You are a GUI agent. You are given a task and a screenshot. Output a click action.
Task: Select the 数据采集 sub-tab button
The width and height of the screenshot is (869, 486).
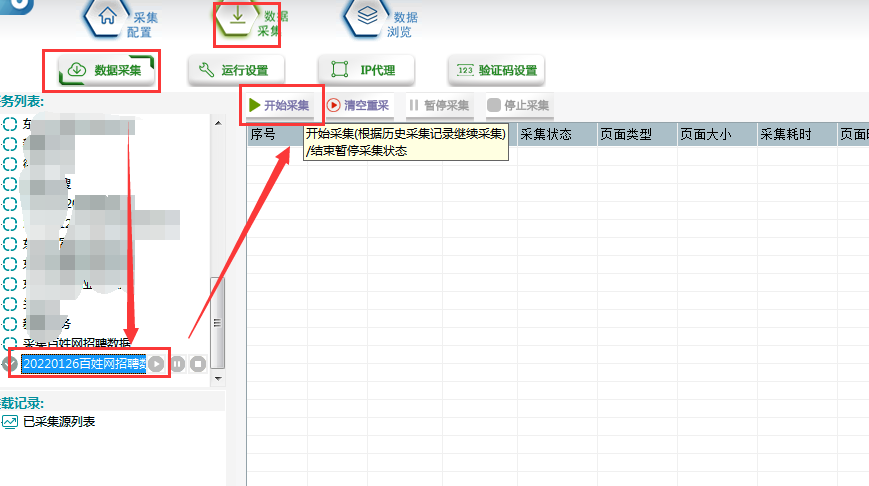(x=106, y=70)
